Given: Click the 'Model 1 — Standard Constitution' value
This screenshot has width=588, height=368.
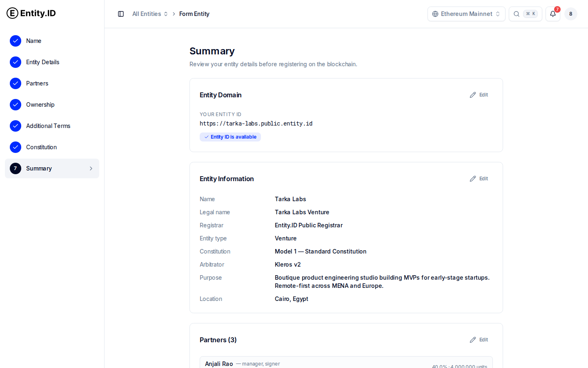Looking at the screenshot, I should [321, 251].
